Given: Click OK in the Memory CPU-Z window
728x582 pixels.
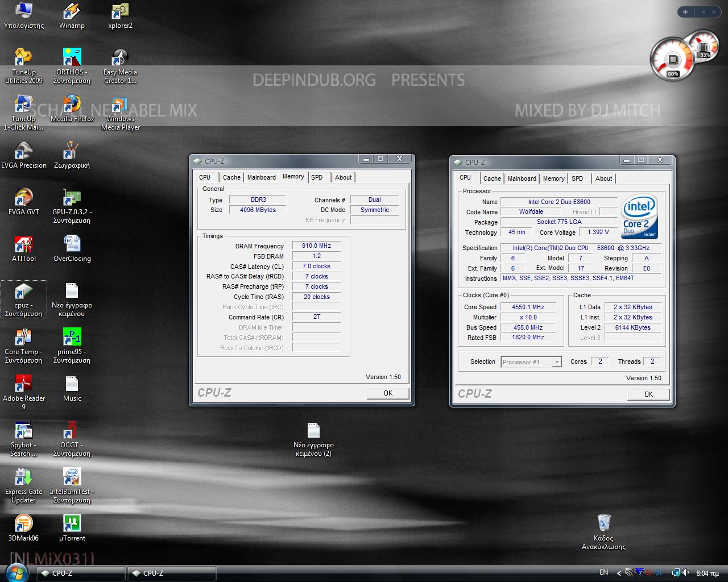Looking at the screenshot, I should click(388, 393).
